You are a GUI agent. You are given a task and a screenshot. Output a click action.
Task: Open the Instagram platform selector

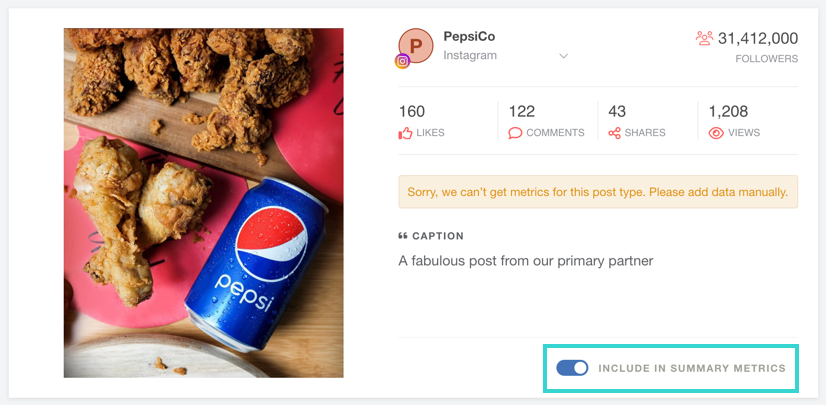[470, 56]
